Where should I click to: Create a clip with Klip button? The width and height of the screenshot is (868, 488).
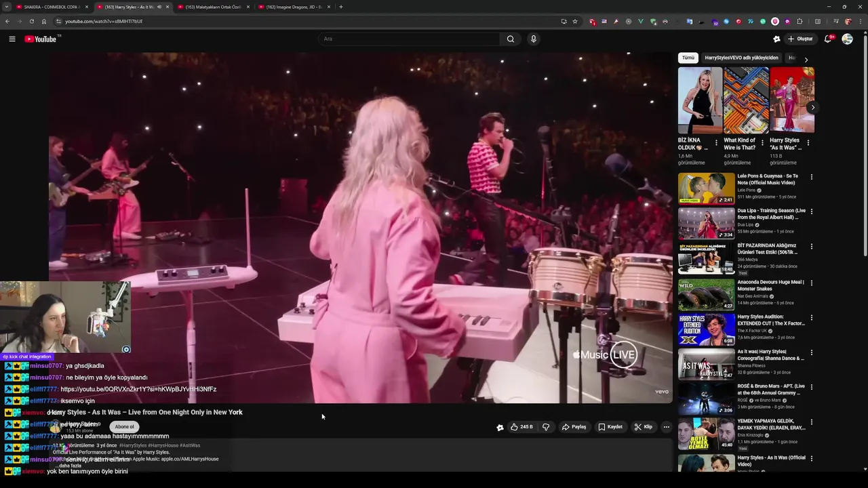(643, 427)
